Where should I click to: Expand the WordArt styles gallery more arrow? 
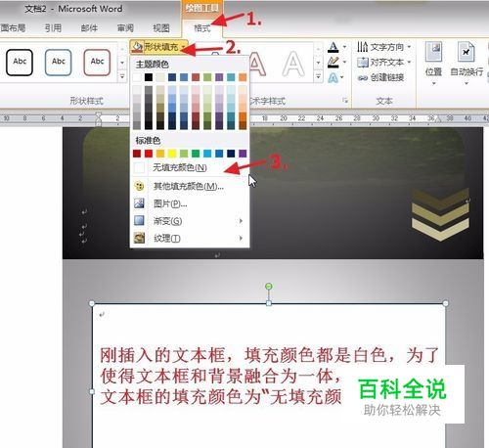point(319,77)
